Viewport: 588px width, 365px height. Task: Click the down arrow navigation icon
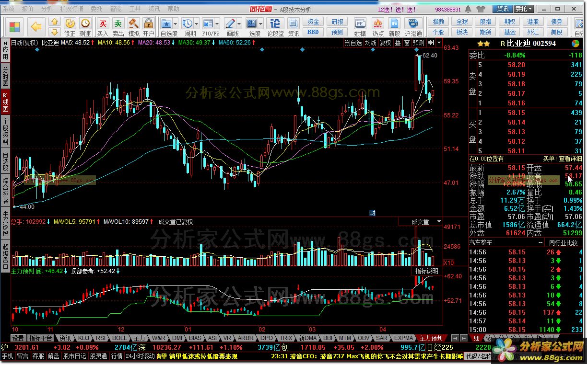[55, 32]
